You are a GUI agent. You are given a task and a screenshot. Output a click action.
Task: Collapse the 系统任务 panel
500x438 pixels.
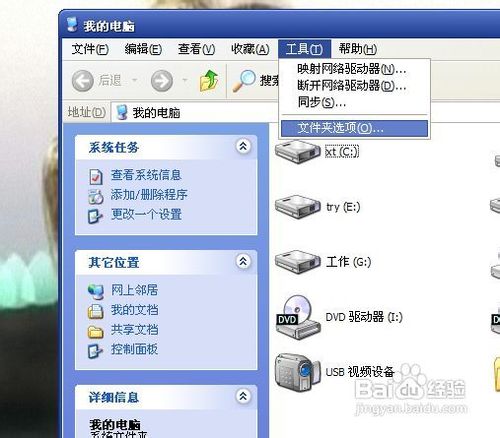243,146
